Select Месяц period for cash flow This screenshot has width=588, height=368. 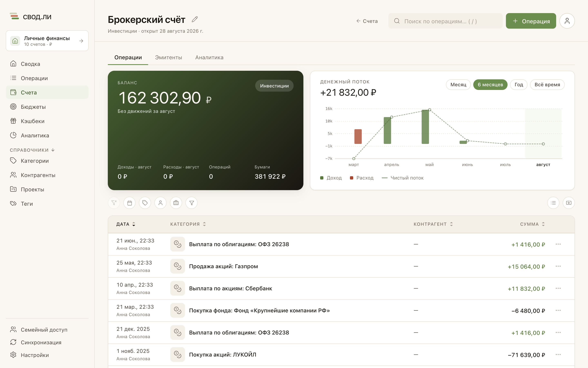tap(458, 85)
